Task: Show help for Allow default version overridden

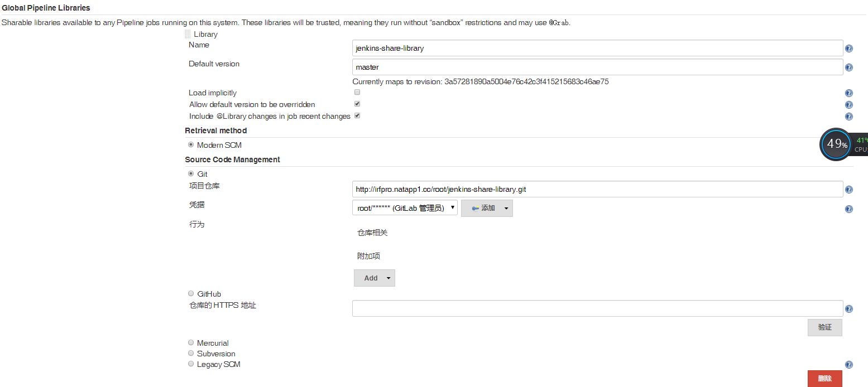Action: coord(849,105)
